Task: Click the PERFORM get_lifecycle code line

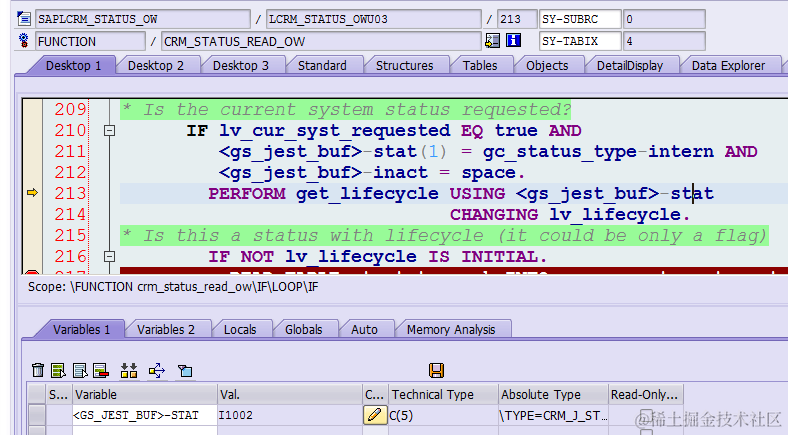Action: click(x=461, y=193)
